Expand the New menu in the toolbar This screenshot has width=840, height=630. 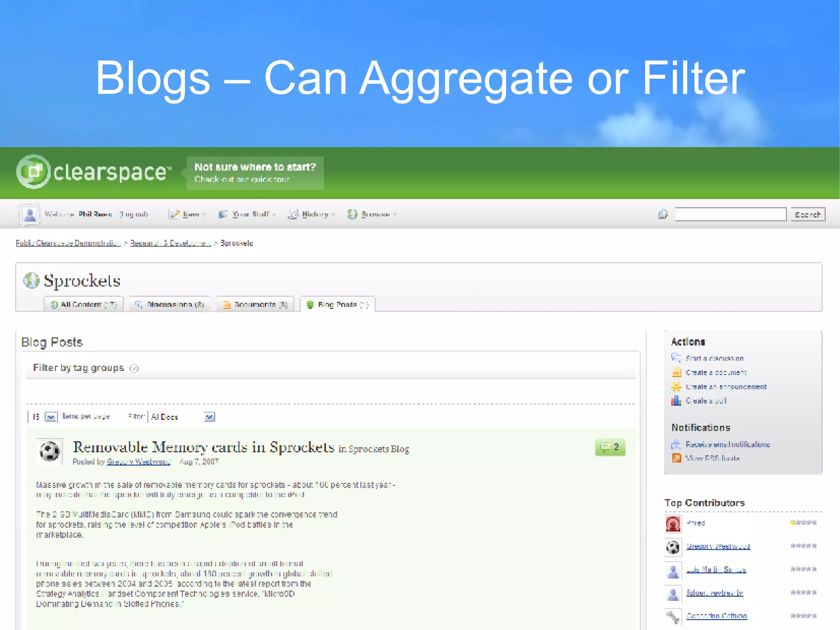(x=191, y=214)
